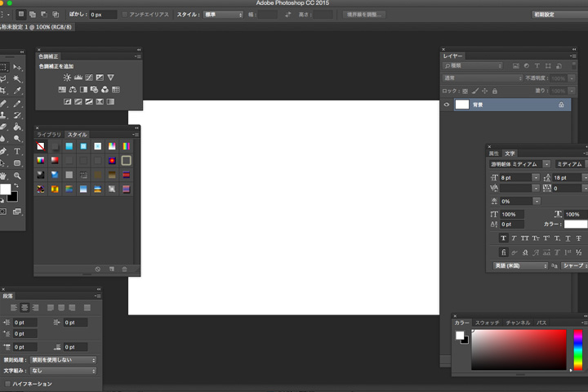Screen dimensions: 588x392
Task: Select the Zoom tool
Action: (17, 176)
